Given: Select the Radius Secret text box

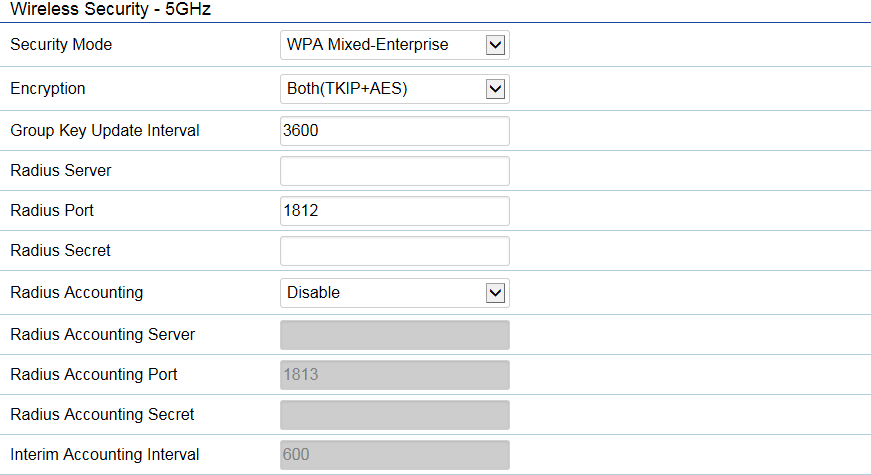Looking at the screenshot, I should pos(394,251).
